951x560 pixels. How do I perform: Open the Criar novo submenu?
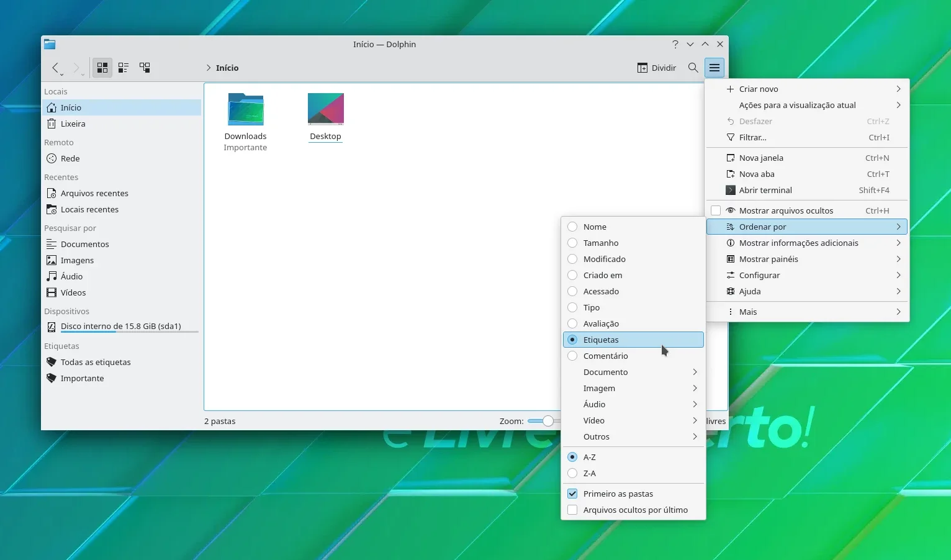coord(807,89)
